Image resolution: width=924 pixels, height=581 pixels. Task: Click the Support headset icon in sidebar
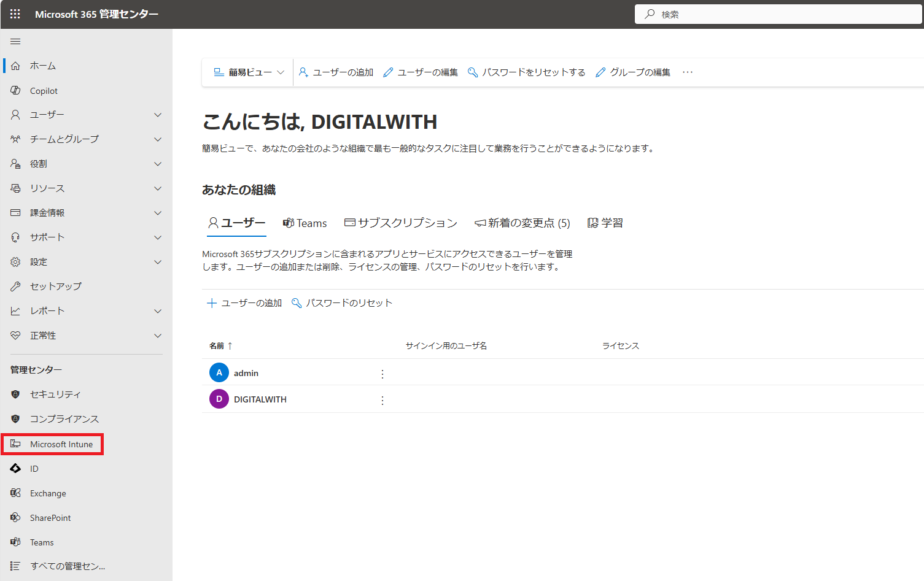coord(15,237)
